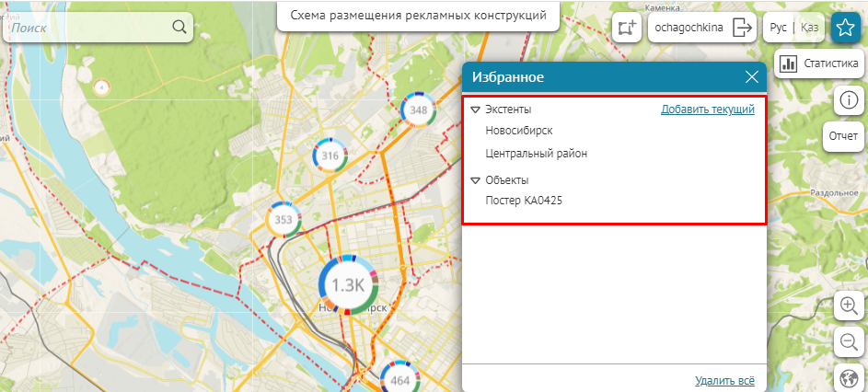Click the Отчет button
Viewport: 868px width, 392px height.
point(843,136)
